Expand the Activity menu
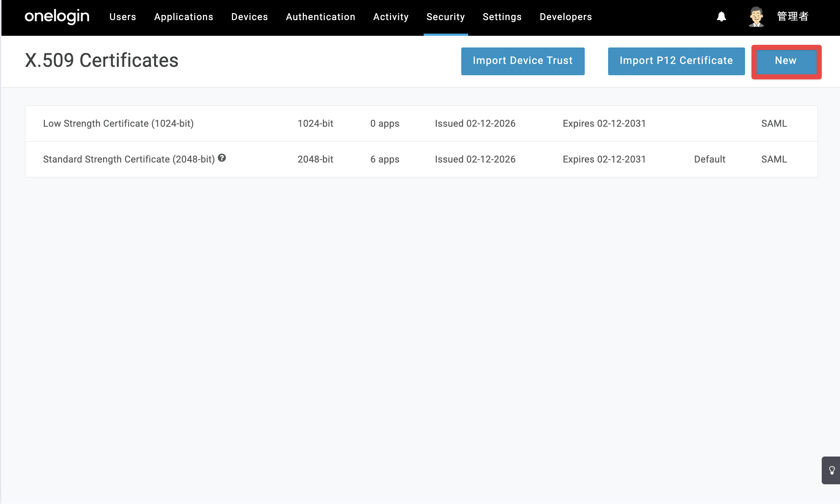840x504 pixels. point(391,17)
